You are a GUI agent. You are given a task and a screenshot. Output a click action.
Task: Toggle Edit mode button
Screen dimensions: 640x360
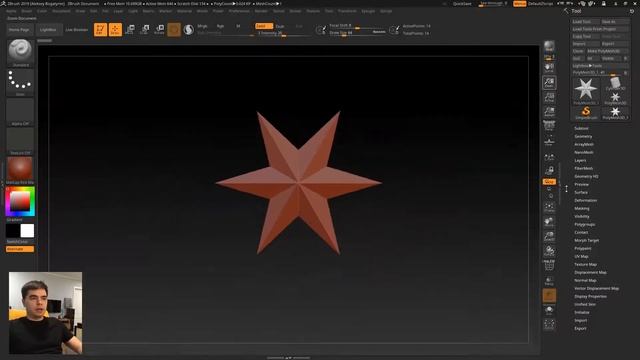(x=100, y=29)
